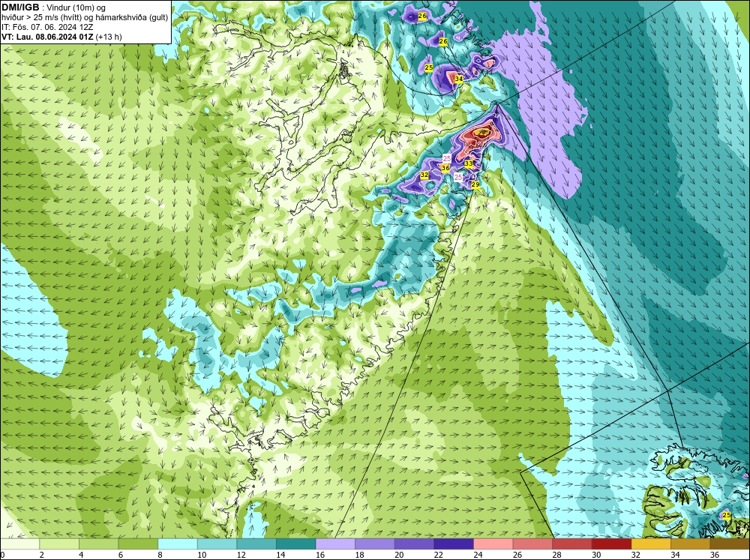750x560 pixels.
Task: Click the 18–20 m/s purple legend swatch
Action: tap(375, 544)
